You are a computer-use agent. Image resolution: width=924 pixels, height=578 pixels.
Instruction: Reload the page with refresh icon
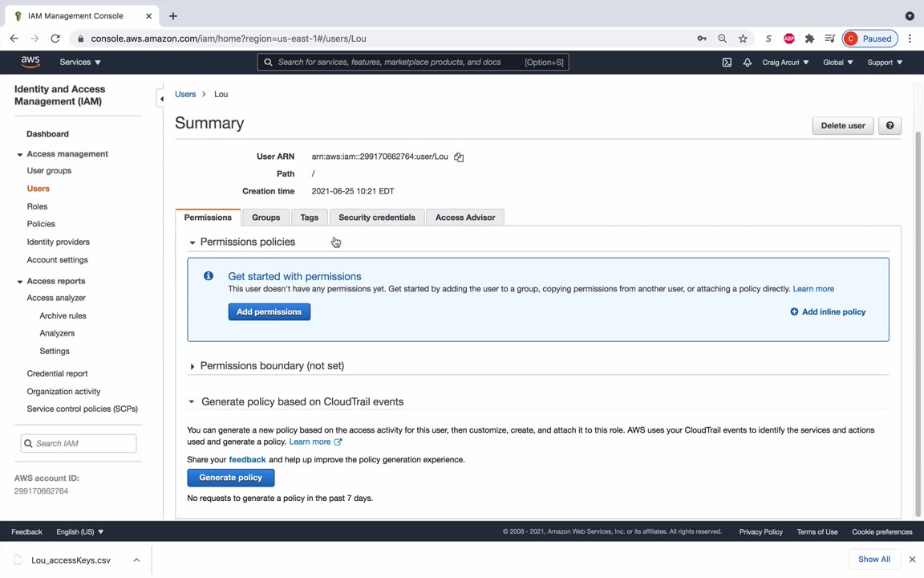click(x=55, y=39)
